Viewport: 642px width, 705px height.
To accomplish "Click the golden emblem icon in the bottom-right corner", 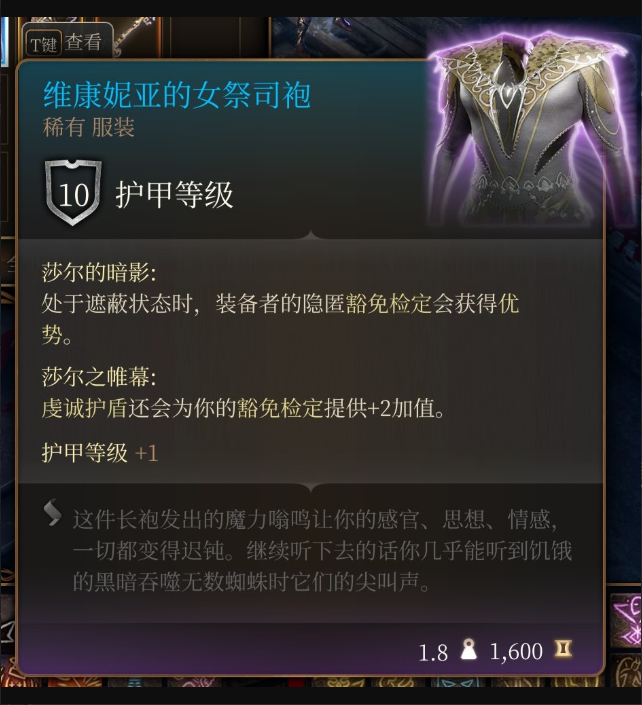I will coord(628,673).
